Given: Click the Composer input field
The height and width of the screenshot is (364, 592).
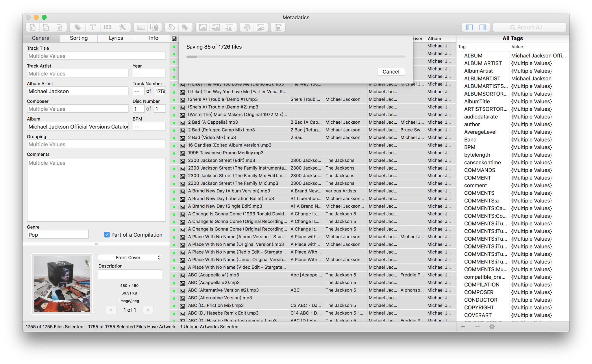Looking at the screenshot, I should 77,109.
